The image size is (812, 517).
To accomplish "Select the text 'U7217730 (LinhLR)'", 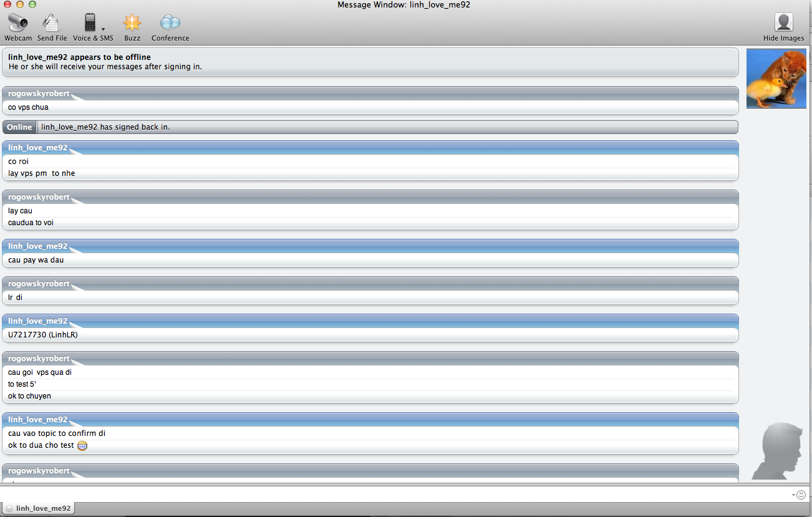I will 43,335.
